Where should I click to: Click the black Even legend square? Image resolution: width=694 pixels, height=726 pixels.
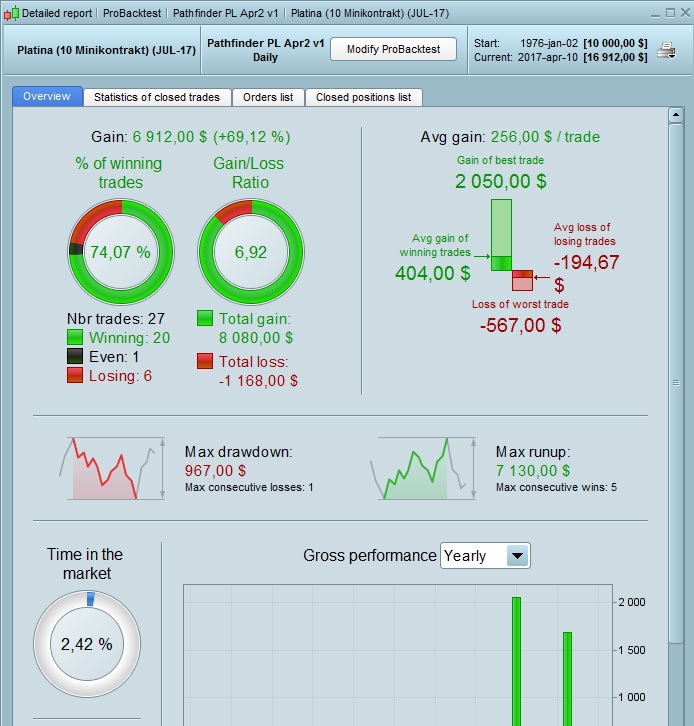coord(75,356)
